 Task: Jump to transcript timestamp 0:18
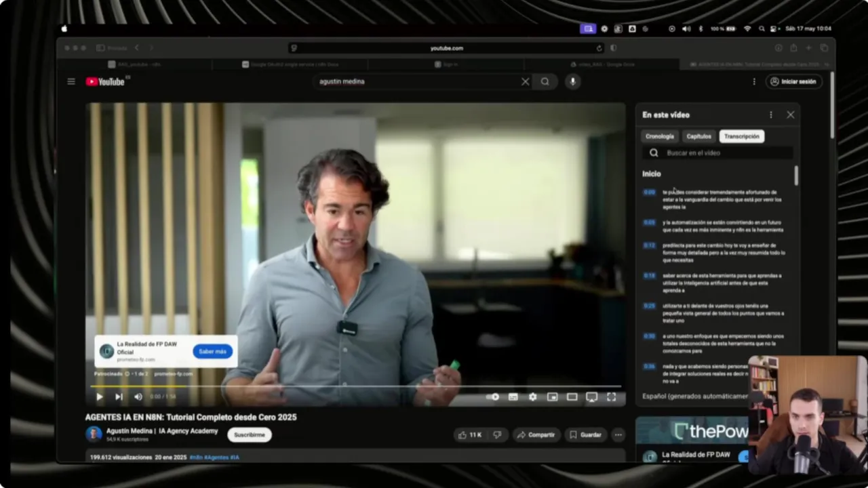coord(649,276)
